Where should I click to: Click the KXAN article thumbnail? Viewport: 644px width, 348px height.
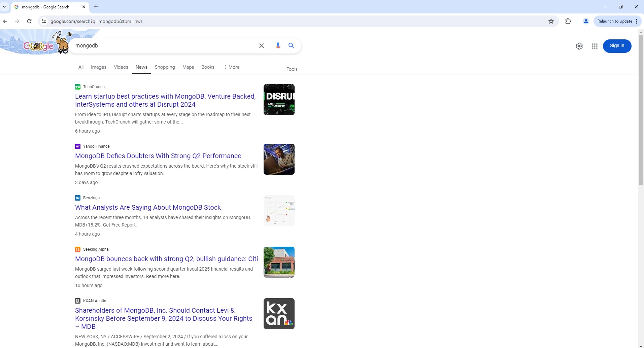pos(279,313)
